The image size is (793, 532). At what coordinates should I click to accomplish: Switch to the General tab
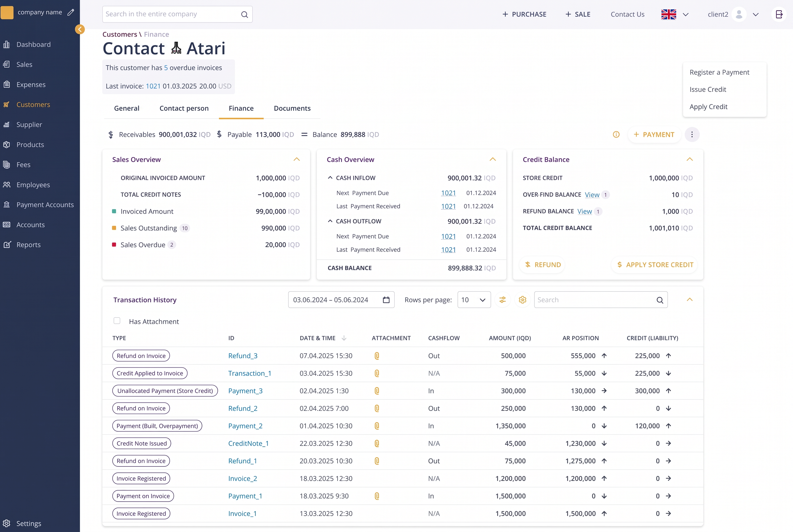(126, 108)
